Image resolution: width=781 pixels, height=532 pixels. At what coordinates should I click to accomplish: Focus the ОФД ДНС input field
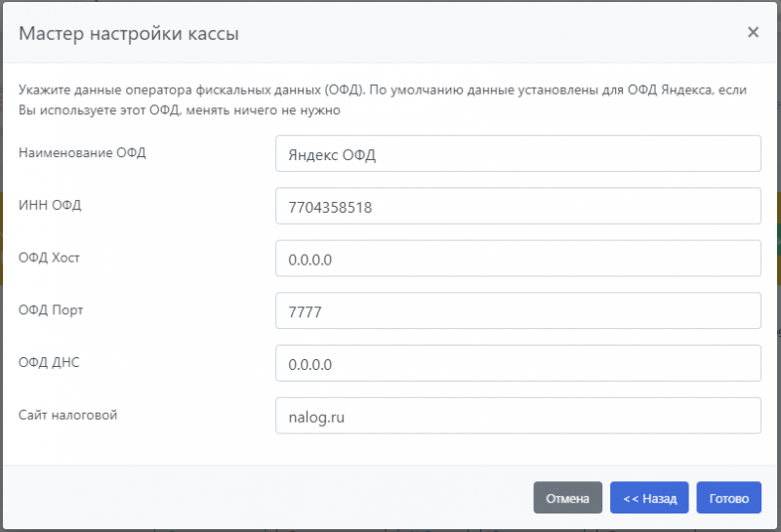point(517,364)
